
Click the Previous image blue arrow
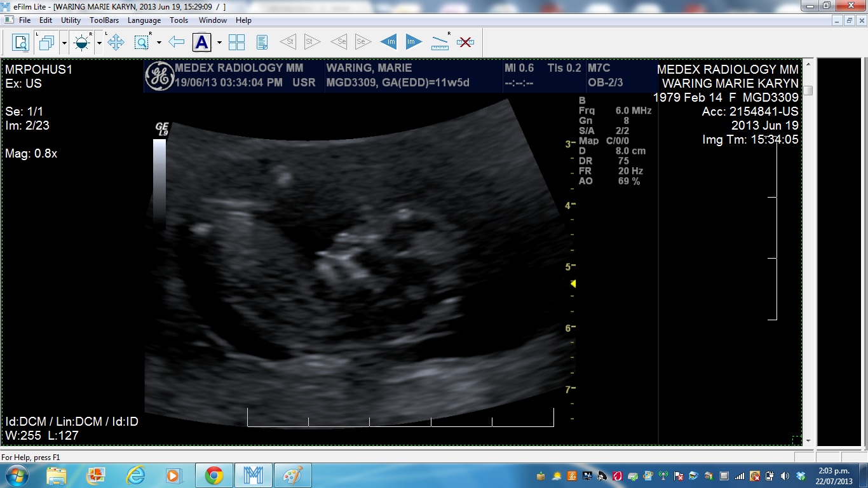tap(388, 43)
